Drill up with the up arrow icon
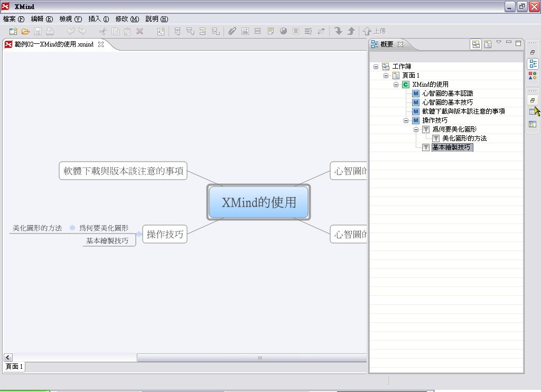Screen dimensions: 541x392 click(351, 31)
